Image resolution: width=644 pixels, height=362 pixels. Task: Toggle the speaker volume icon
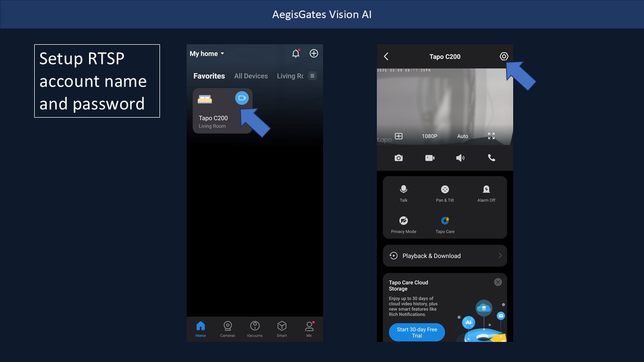[460, 158]
